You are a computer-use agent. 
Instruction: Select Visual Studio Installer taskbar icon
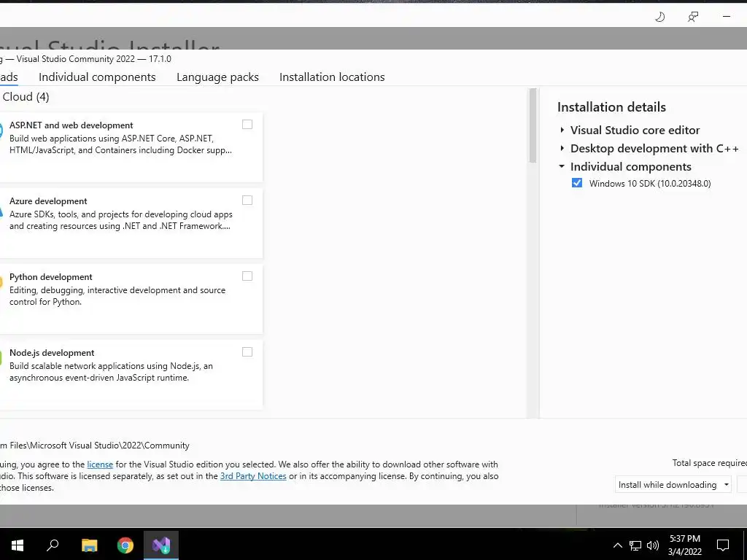[x=161, y=545]
